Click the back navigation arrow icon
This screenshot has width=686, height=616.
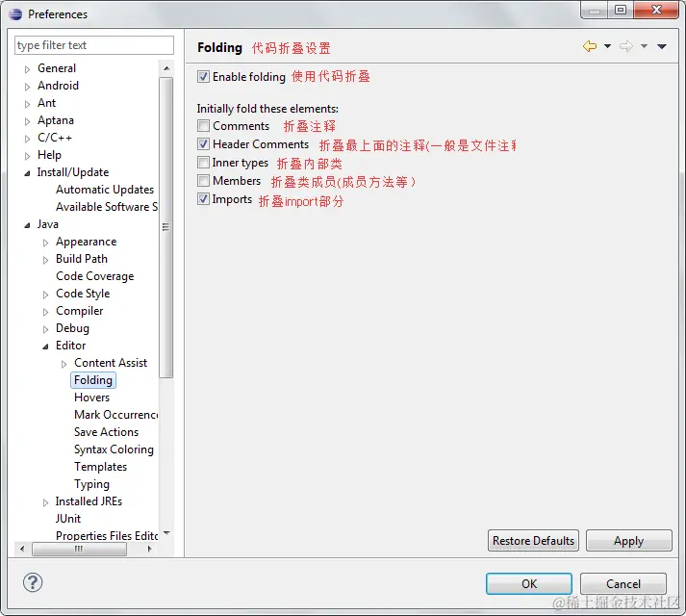coord(590,46)
